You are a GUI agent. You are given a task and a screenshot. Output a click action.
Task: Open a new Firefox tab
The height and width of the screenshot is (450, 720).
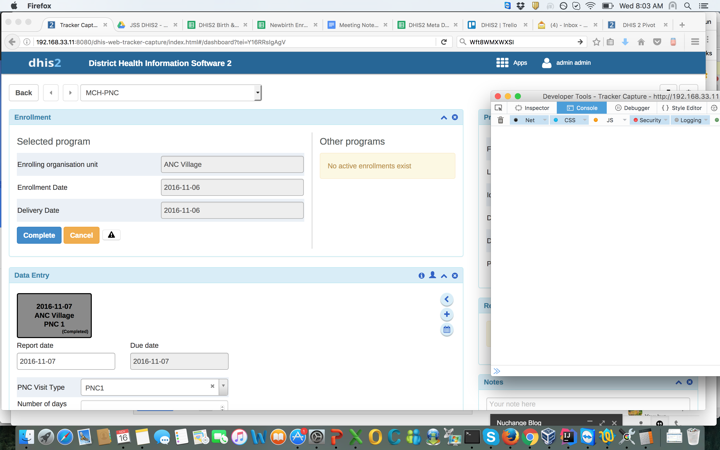point(682,25)
